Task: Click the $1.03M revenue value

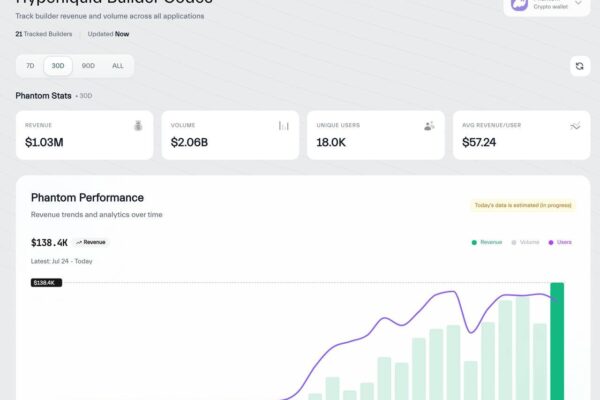Action: [44, 142]
